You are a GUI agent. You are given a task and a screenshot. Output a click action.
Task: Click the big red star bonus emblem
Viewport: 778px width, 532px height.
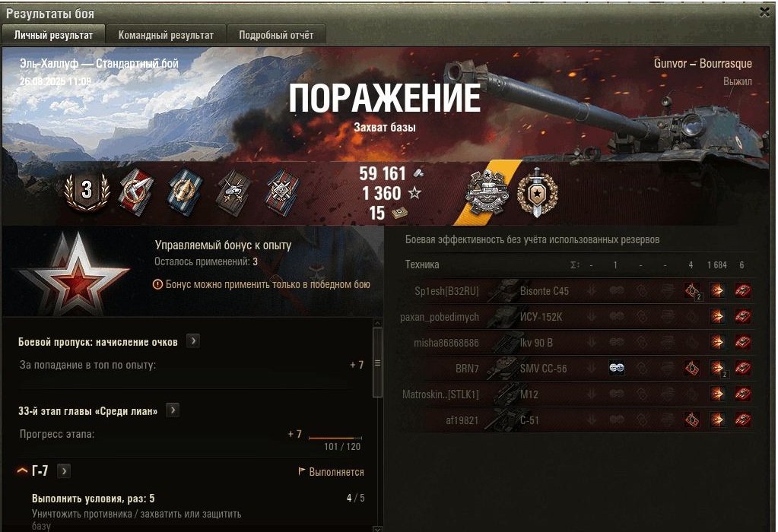[75, 274]
